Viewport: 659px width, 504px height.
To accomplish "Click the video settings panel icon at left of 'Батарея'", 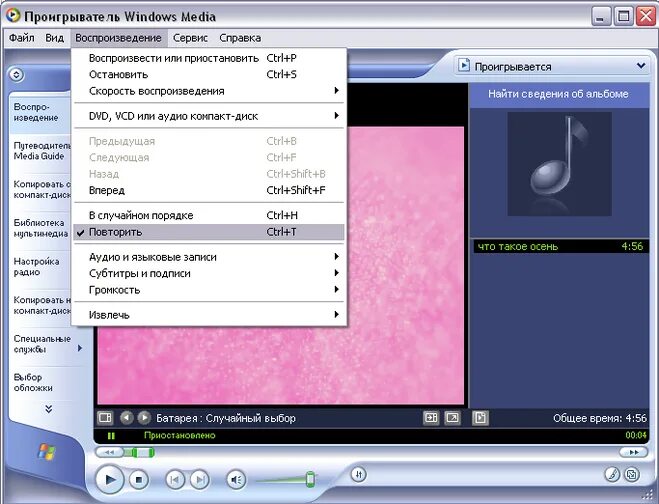I will click(105, 418).
